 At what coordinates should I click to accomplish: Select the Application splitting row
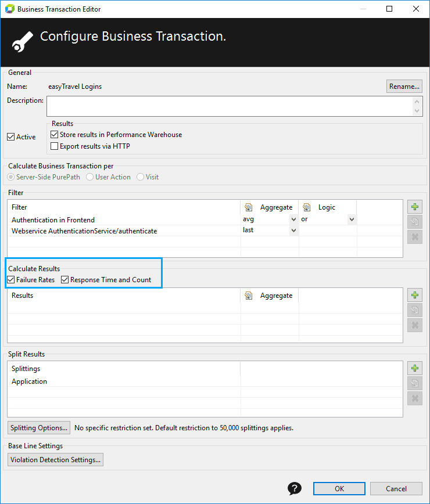click(x=124, y=381)
